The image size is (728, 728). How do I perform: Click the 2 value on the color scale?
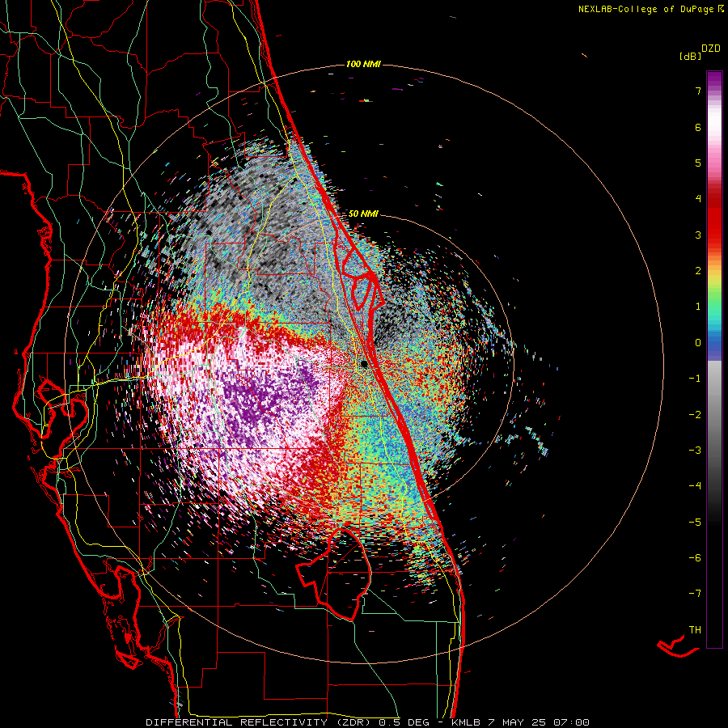pos(698,271)
